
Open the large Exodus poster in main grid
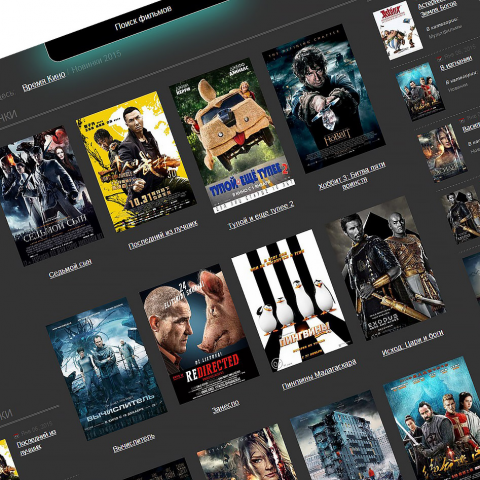(x=386, y=268)
